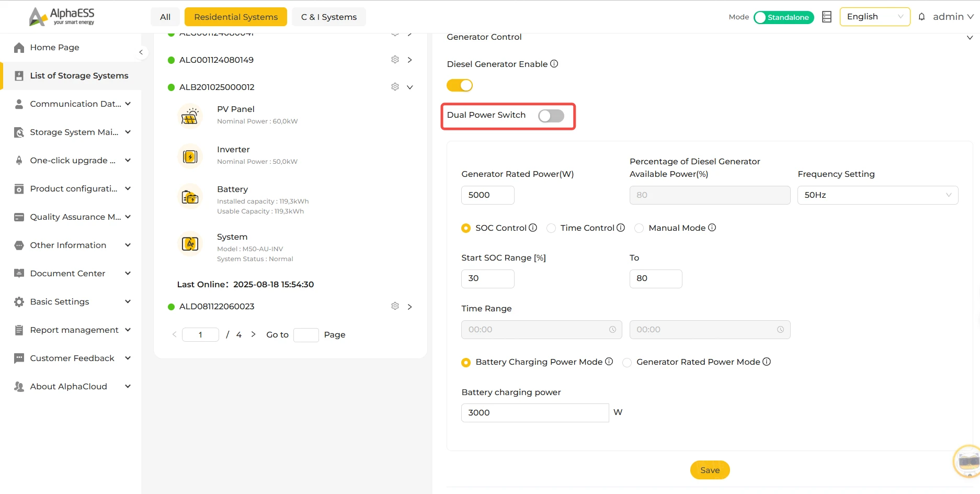
Task: Open settings gear for ALB201025000012
Action: click(395, 87)
